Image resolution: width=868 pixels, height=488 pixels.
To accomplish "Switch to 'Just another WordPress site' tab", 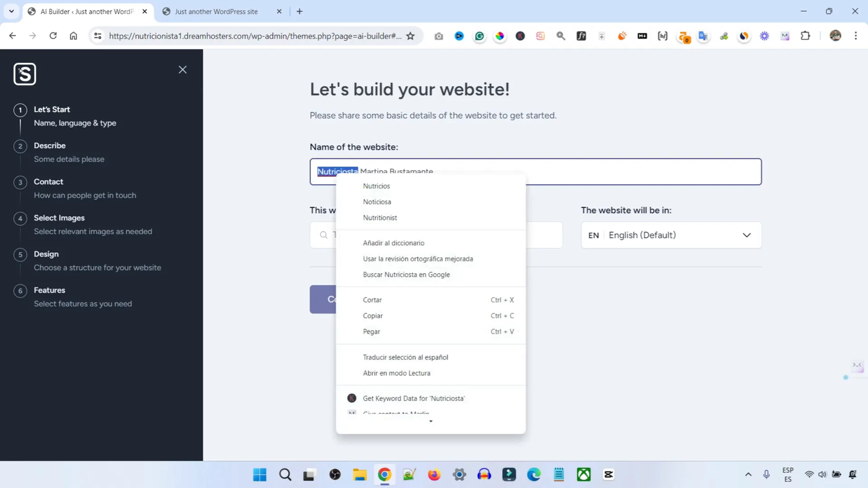I will coord(216,11).
